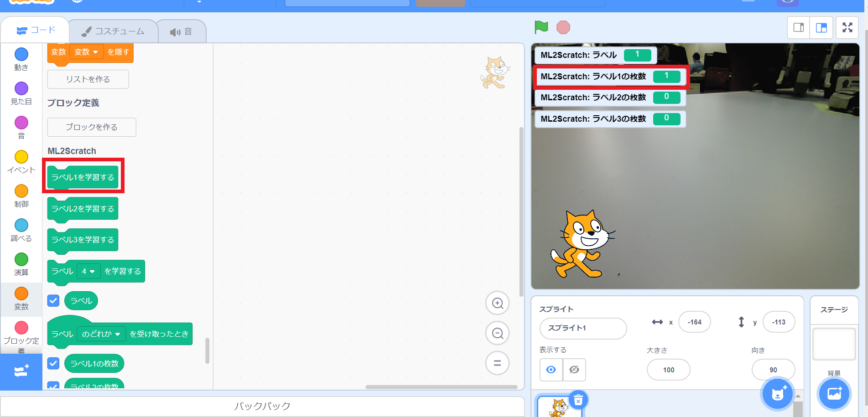Select the 見た目 (Looks) category
This screenshot has width=868, height=417.
click(21, 94)
